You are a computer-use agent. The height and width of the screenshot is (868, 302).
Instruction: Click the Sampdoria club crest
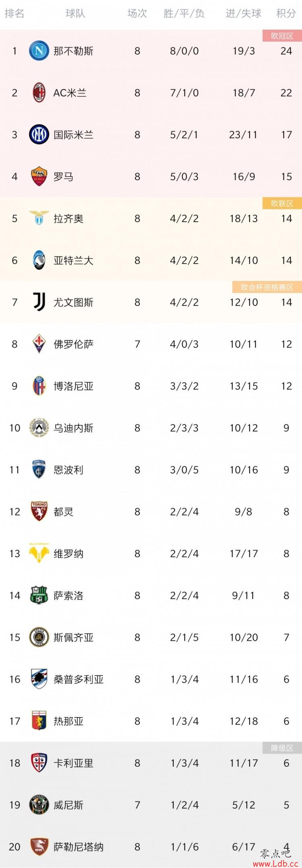(39, 678)
